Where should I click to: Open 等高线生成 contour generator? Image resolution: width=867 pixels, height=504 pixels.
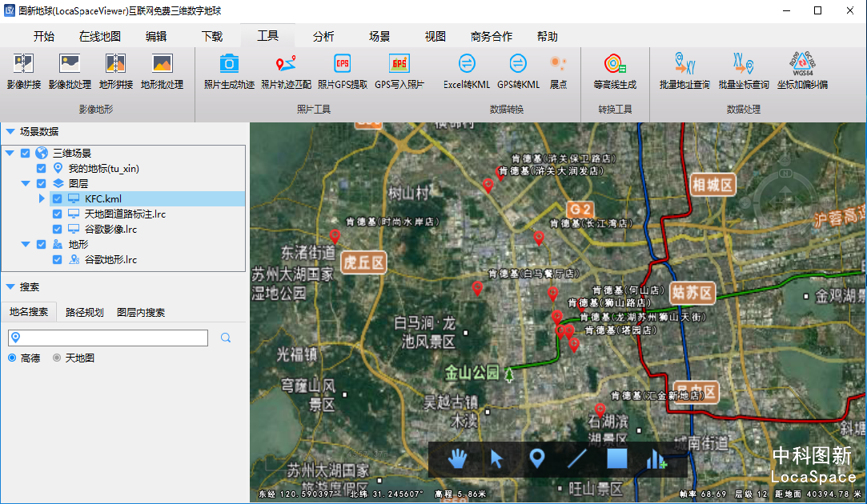coord(615,72)
